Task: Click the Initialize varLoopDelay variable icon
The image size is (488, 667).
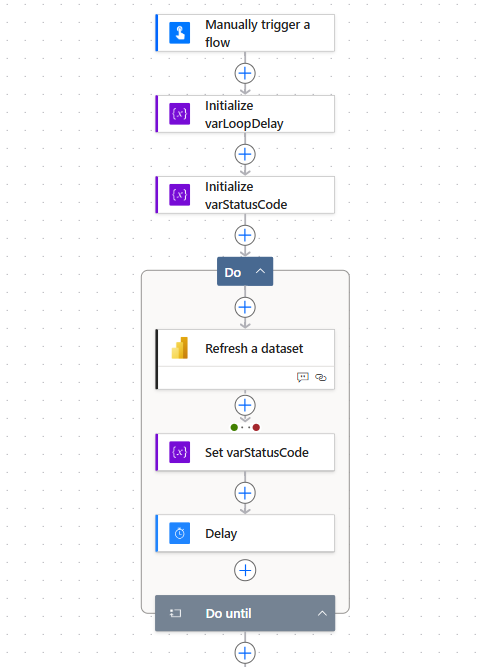Action: (180, 114)
